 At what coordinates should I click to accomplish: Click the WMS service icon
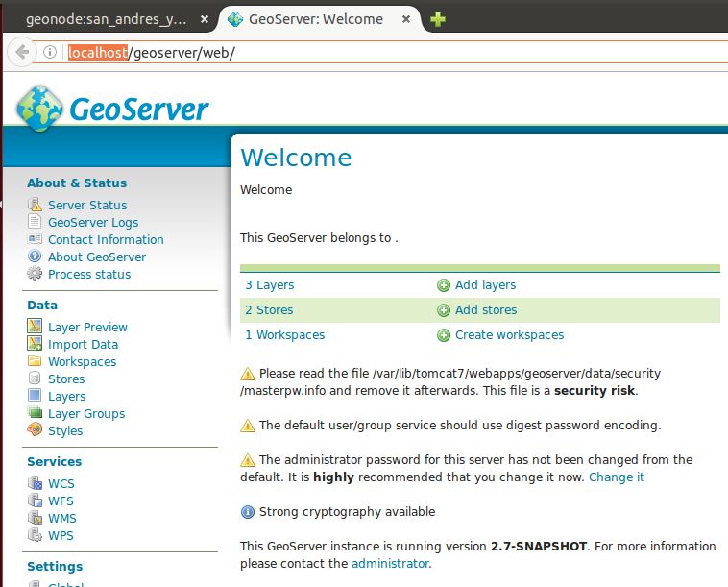coord(35,517)
